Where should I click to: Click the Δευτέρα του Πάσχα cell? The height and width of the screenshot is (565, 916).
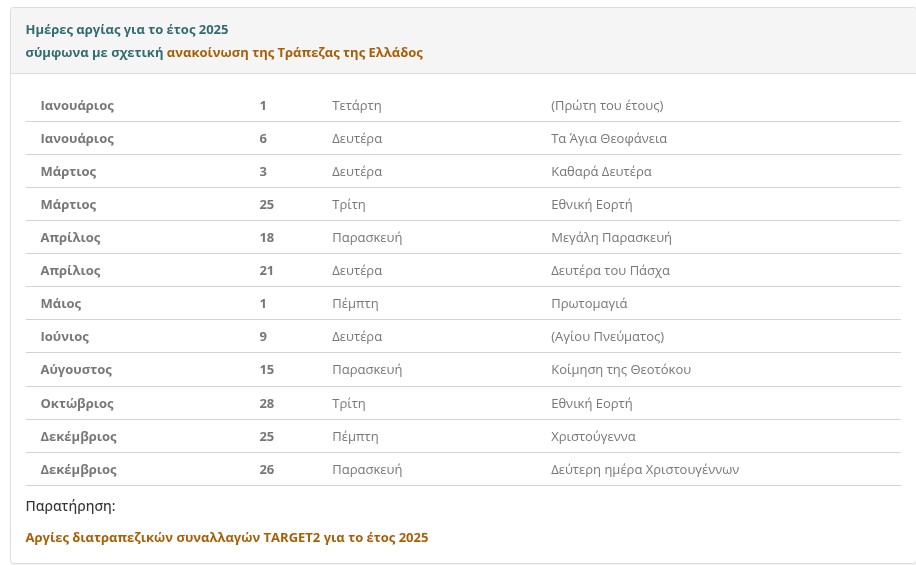click(x=610, y=271)
